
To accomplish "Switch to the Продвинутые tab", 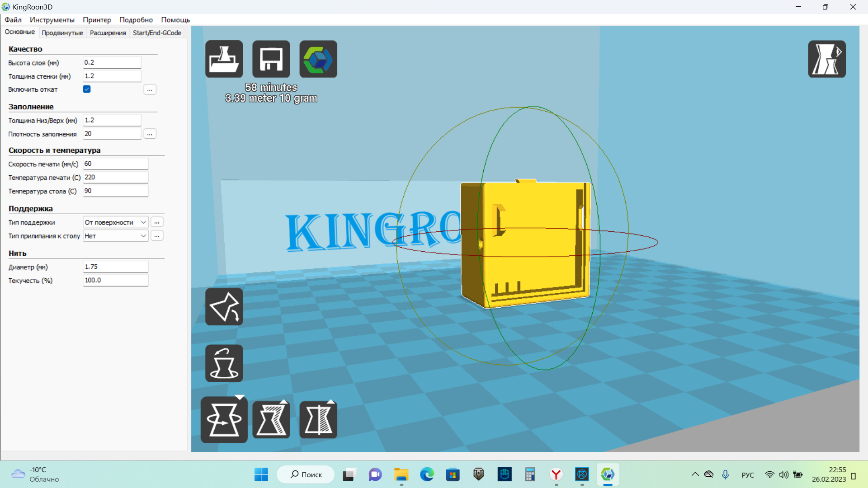I will [62, 33].
